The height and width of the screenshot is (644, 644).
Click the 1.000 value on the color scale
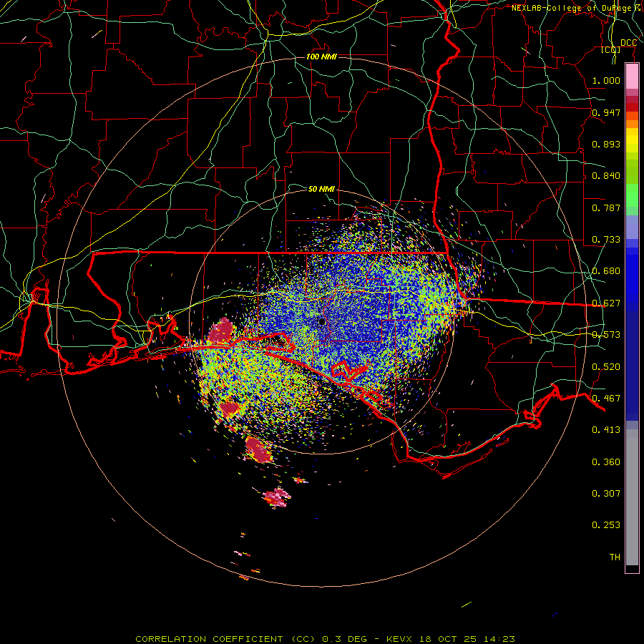point(606,80)
